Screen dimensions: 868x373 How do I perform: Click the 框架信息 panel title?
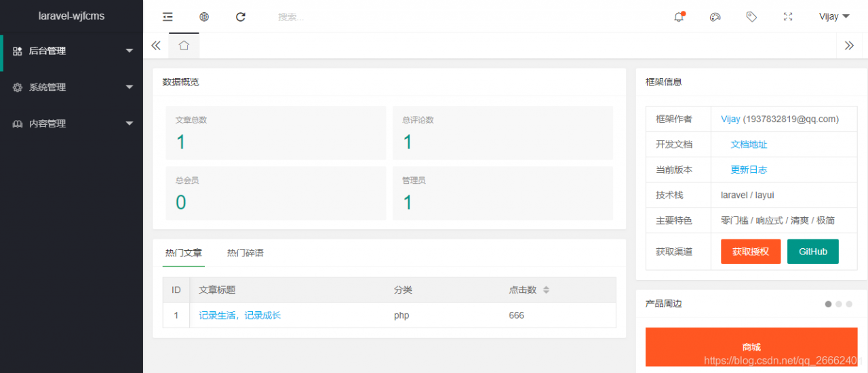664,82
